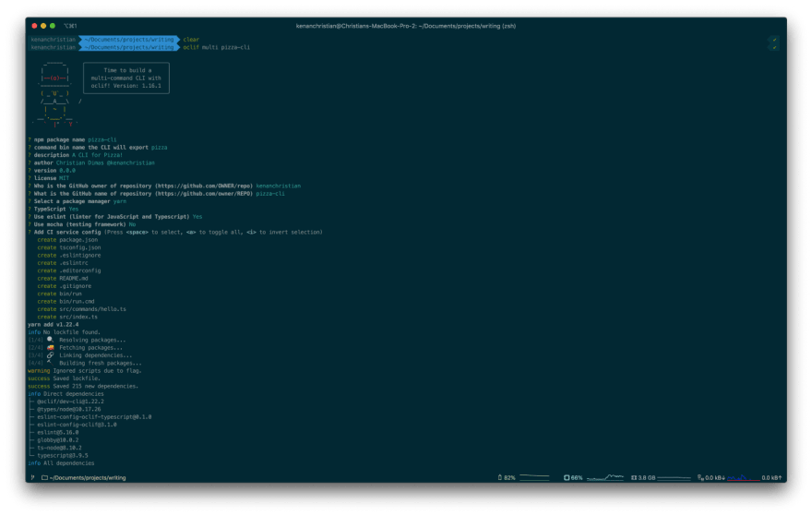
Task: Click the checkmark at right of oclif command
Action: [x=775, y=47]
